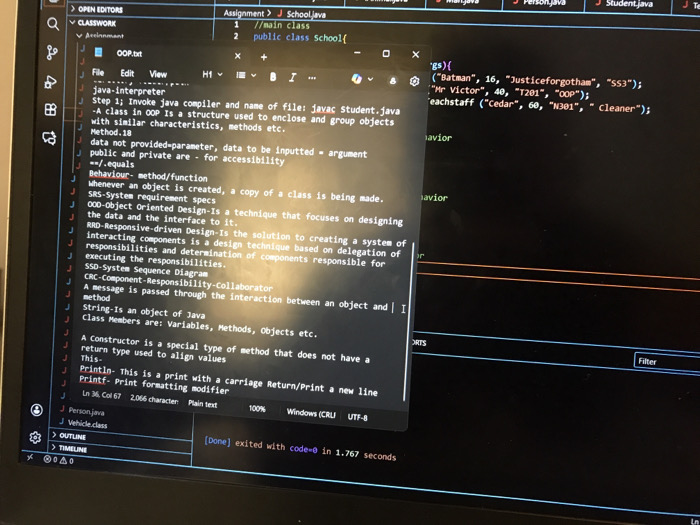Close the OOP.txt tab in Notepad
The image size is (700, 525).
click(238, 56)
